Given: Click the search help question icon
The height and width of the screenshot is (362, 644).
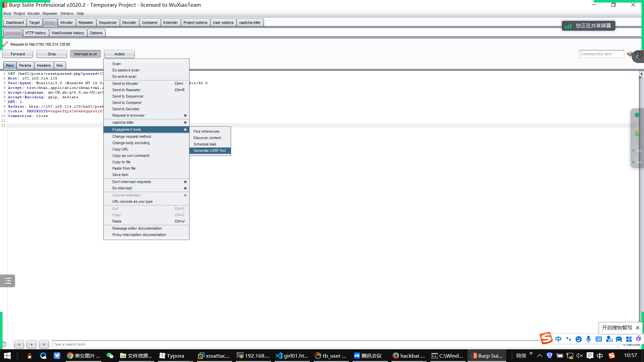Looking at the screenshot, I should coord(4,344).
